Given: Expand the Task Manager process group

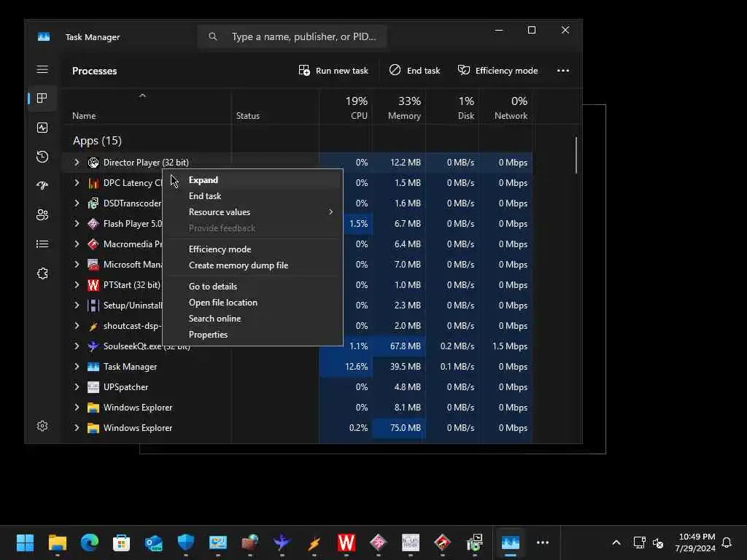Looking at the screenshot, I should [x=77, y=367].
